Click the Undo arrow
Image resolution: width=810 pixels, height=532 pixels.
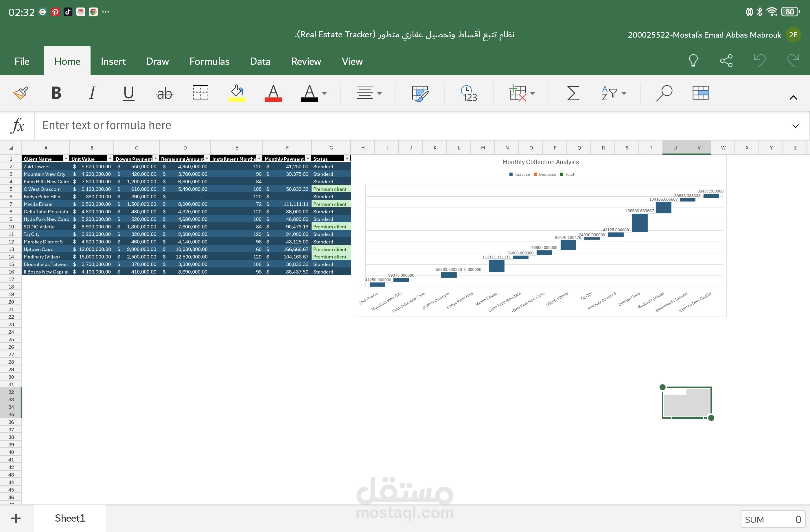pos(760,61)
